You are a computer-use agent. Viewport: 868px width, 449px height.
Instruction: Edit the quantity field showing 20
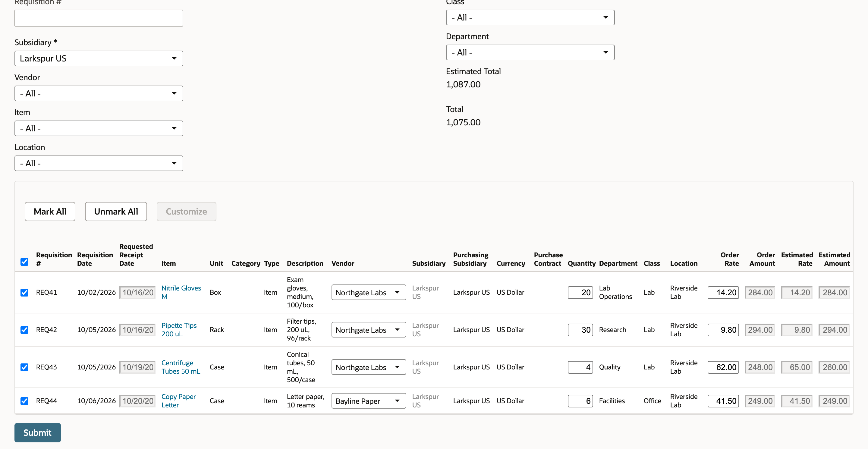click(x=580, y=292)
